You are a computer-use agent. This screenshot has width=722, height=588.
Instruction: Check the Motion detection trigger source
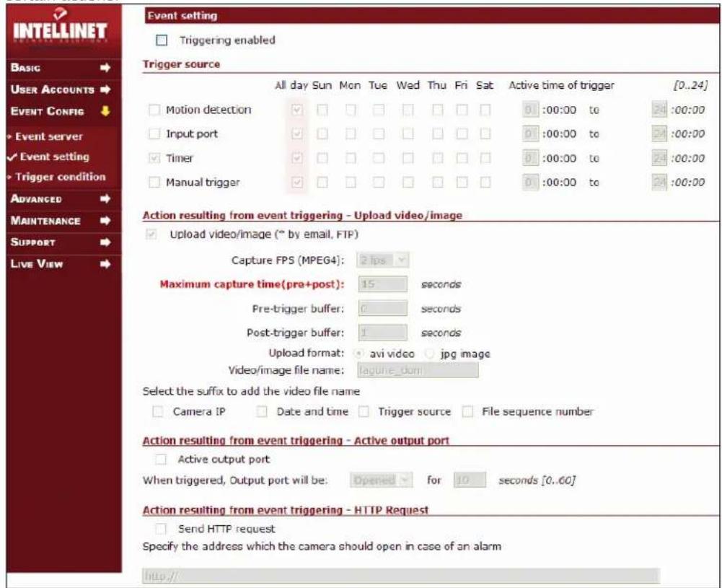(x=154, y=110)
